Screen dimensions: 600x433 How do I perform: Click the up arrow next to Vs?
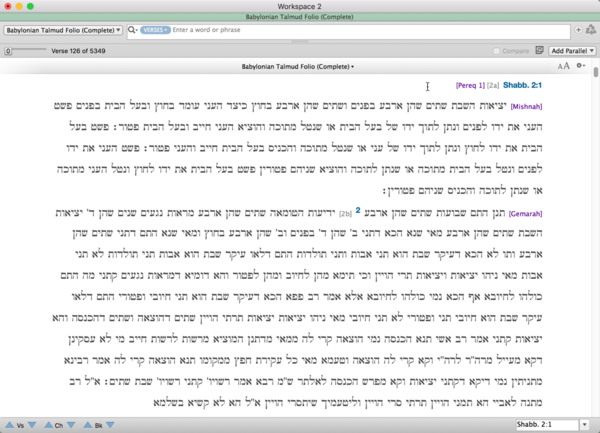pos(9,425)
